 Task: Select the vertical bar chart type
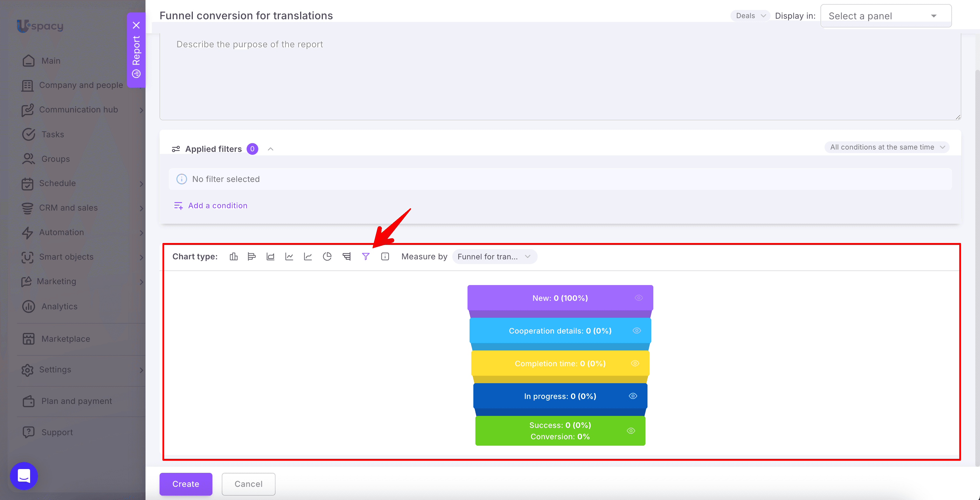pyautogui.click(x=233, y=257)
